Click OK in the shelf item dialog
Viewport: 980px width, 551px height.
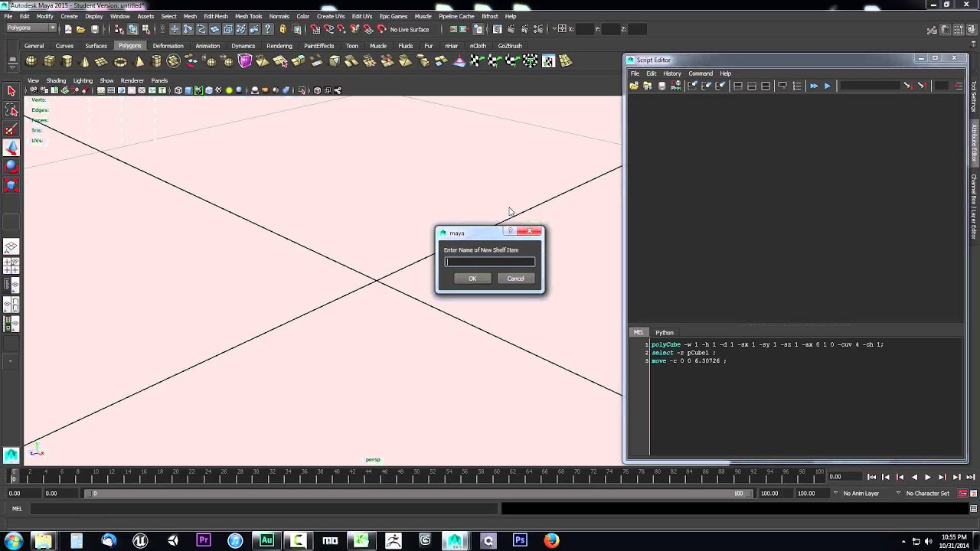pyautogui.click(x=472, y=279)
